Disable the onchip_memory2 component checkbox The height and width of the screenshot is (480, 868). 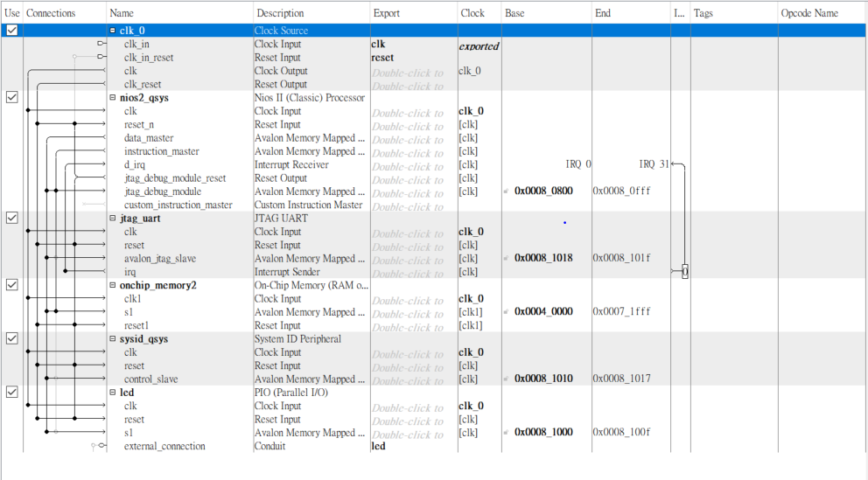point(11,285)
